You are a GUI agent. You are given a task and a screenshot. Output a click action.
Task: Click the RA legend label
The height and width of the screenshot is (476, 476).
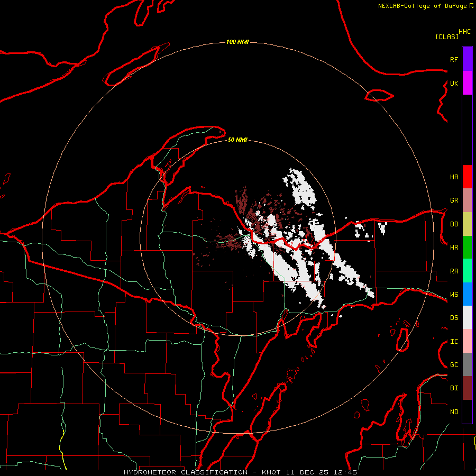(454, 271)
